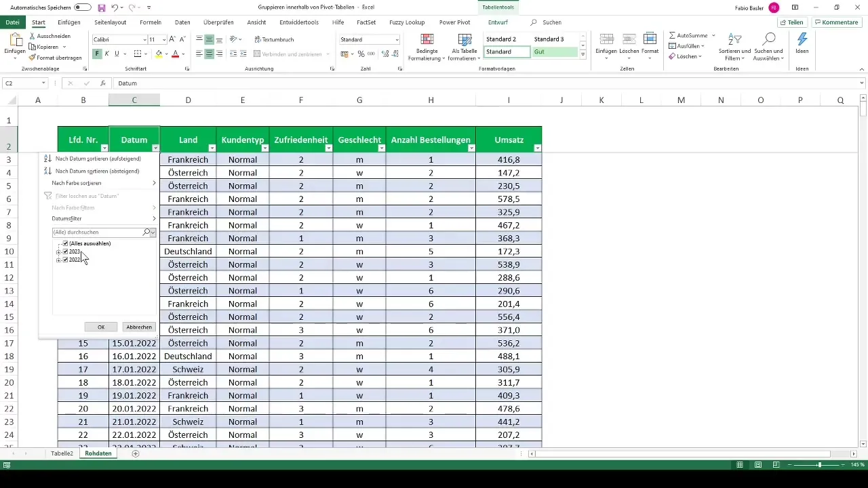Click the Ideen lightning icon
The height and width of the screenshot is (488, 868).
click(802, 39)
